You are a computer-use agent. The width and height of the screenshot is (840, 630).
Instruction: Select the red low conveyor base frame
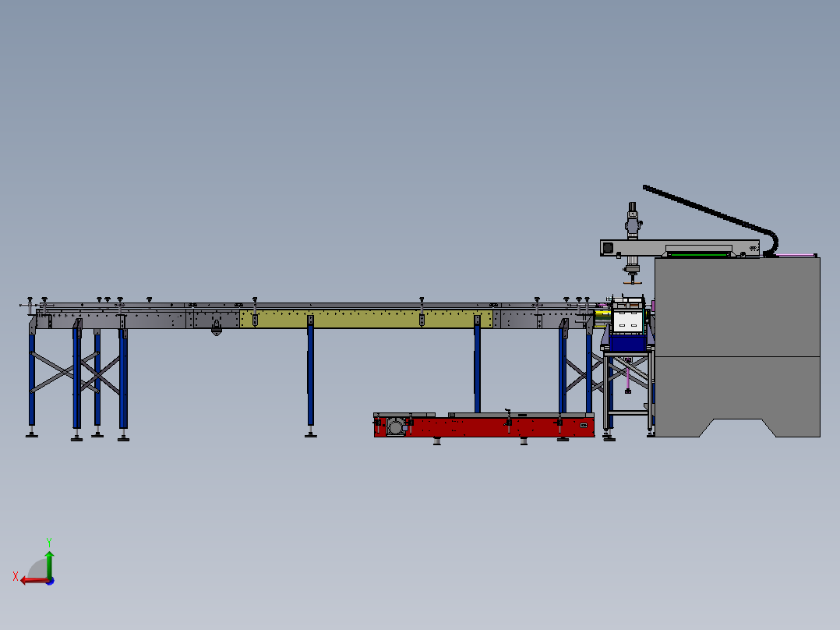(484, 427)
